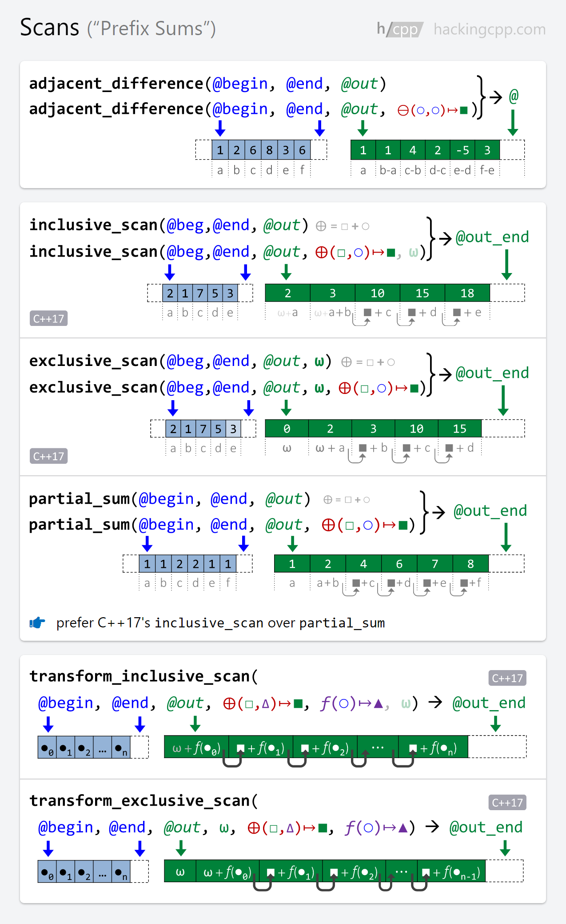This screenshot has height=924, width=566.
Task: Click the red circled-plus in exclusive_scan's second signature
Action: [345, 388]
